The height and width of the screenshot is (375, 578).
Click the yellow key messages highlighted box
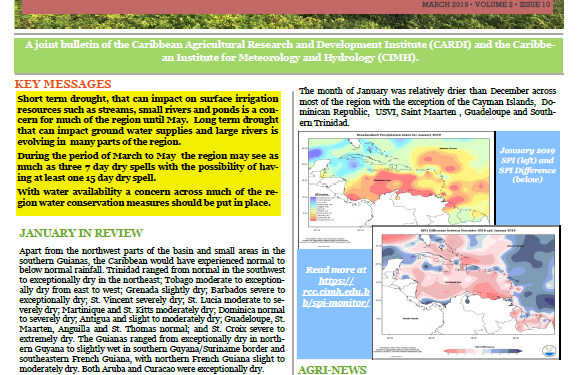pos(148,153)
